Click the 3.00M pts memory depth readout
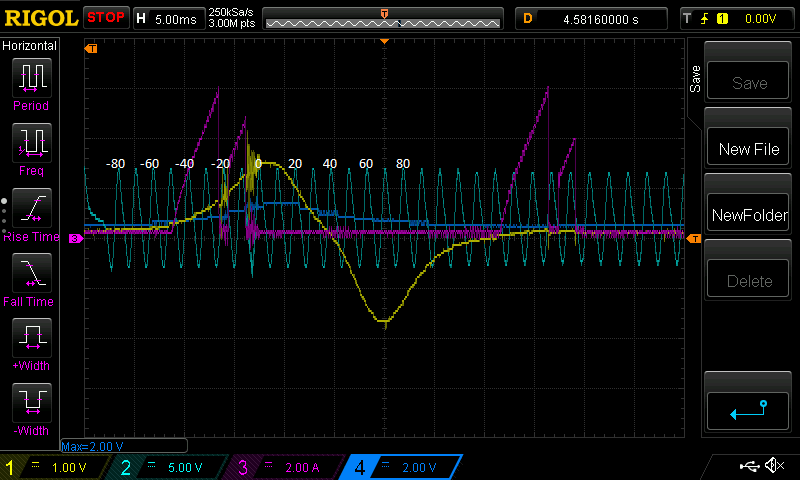 (231, 23)
